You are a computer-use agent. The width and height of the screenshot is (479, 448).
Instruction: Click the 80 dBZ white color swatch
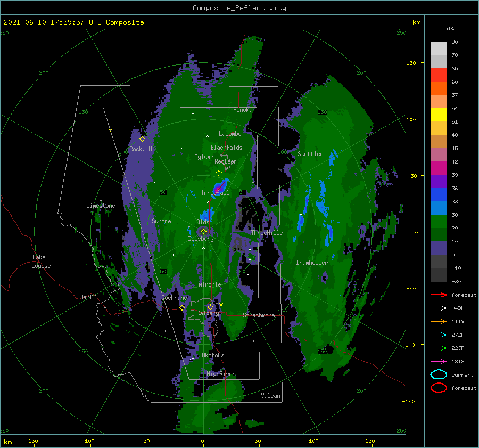pos(439,48)
